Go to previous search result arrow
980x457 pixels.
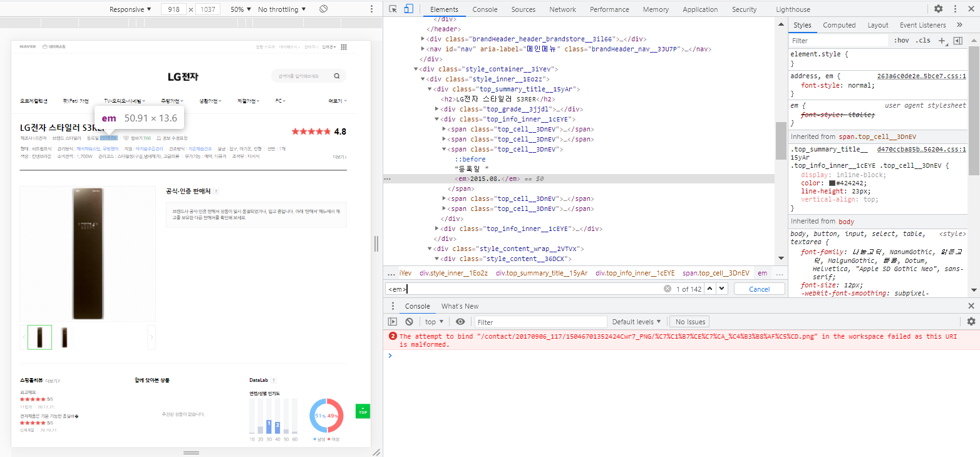(709, 289)
